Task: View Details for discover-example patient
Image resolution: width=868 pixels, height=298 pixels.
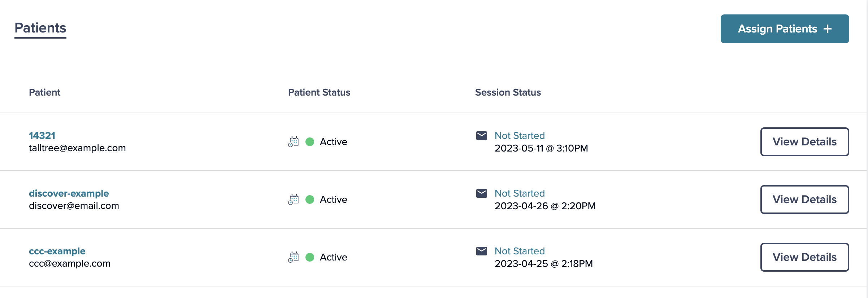Action: [x=804, y=200]
